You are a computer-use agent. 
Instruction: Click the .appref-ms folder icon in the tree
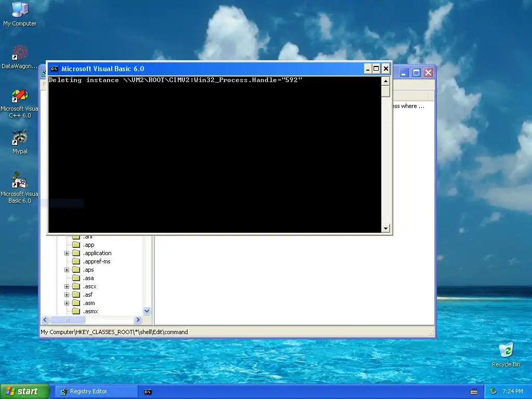pos(76,262)
